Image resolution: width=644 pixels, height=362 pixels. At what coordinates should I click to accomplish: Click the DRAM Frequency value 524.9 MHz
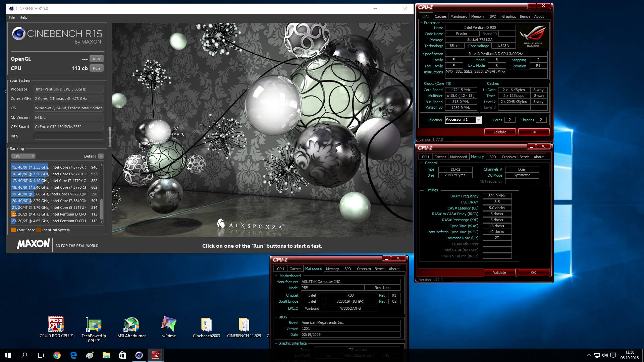click(497, 196)
